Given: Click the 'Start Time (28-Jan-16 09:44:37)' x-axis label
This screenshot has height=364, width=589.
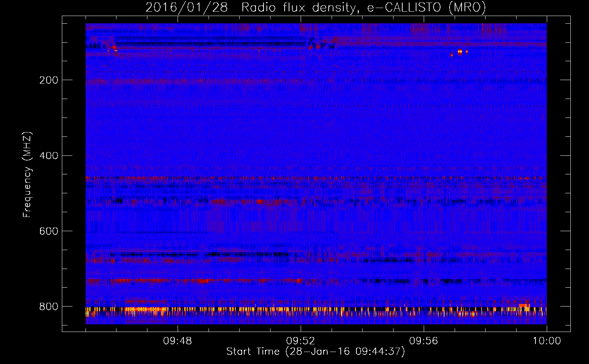Looking at the screenshot, I should click(316, 352).
